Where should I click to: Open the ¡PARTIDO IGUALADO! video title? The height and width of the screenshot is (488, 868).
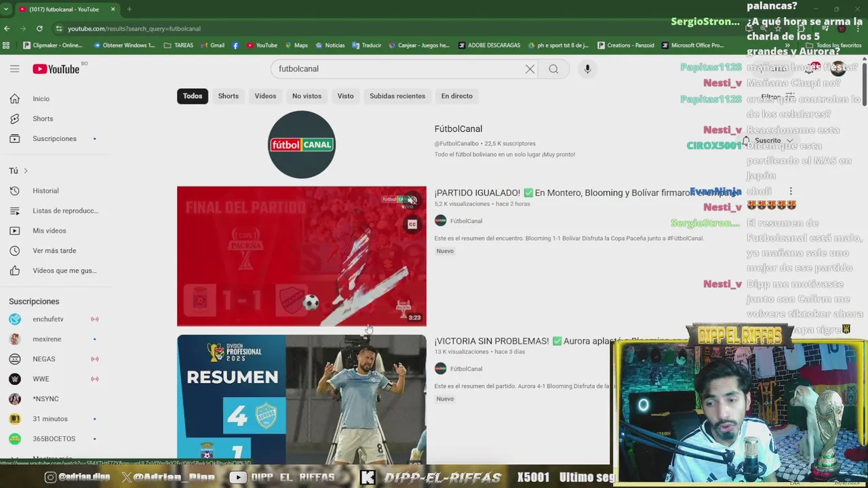(x=587, y=192)
